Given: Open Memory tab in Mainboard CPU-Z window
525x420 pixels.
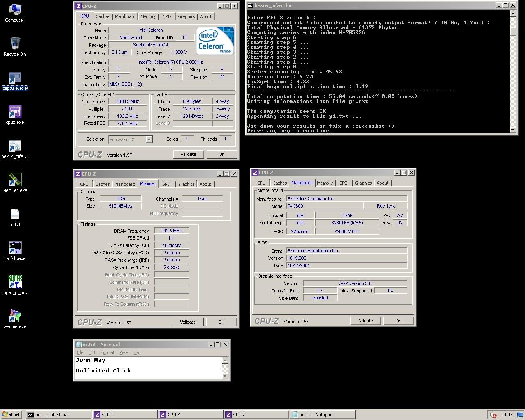Looking at the screenshot, I should pyautogui.click(x=325, y=183).
